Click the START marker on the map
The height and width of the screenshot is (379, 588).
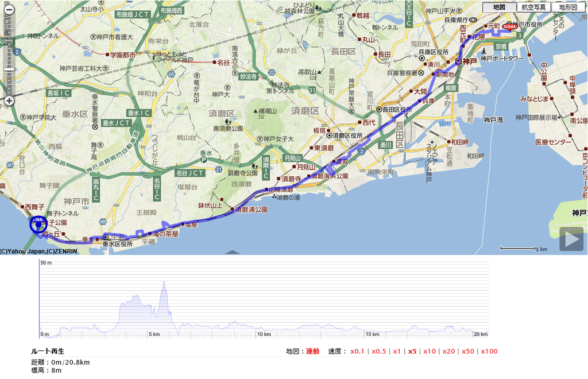tap(38, 224)
